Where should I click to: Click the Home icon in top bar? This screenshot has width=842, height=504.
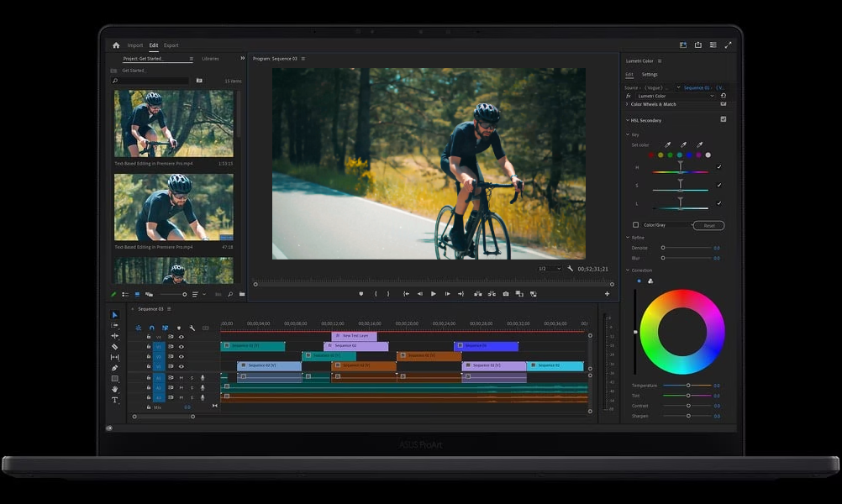tap(116, 45)
